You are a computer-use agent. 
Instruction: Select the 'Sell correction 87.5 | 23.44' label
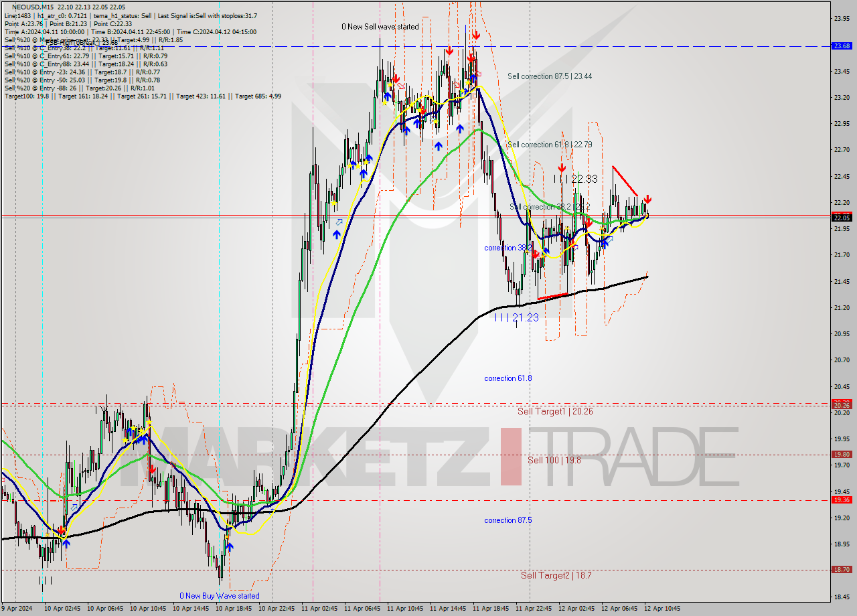tap(550, 76)
